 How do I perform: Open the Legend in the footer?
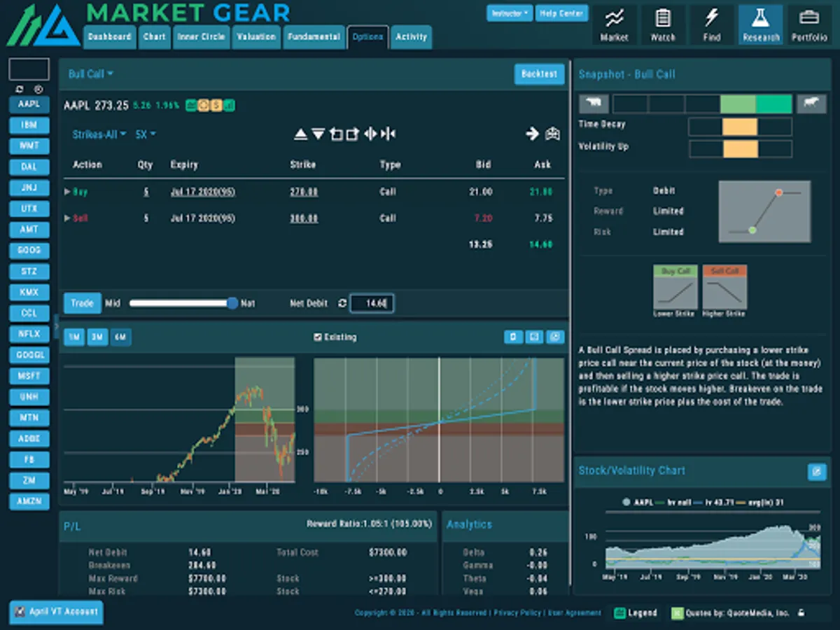(x=636, y=612)
